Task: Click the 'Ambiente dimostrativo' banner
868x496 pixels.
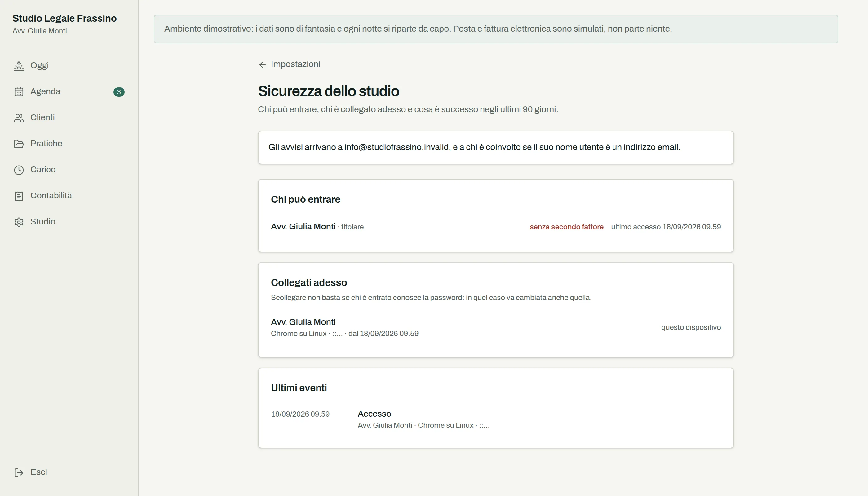Action: point(496,29)
